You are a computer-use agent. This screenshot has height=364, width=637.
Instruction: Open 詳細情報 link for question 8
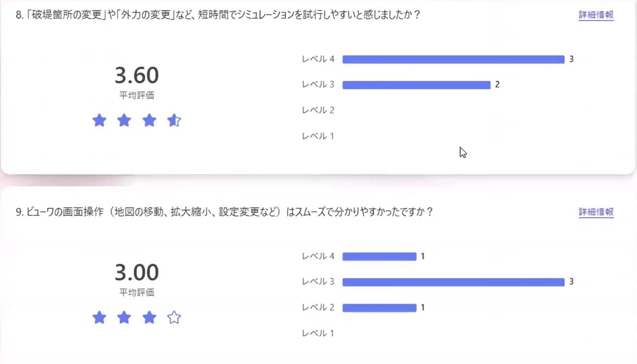point(596,15)
